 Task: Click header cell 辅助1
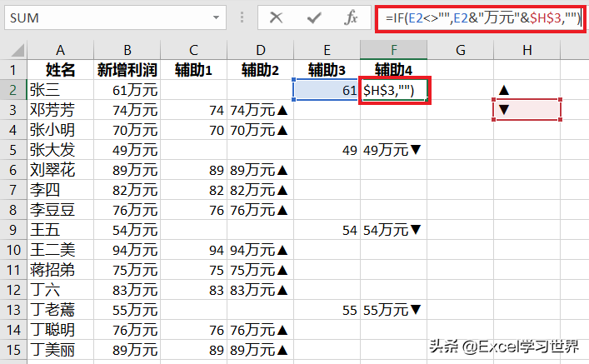pyautogui.click(x=193, y=70)
